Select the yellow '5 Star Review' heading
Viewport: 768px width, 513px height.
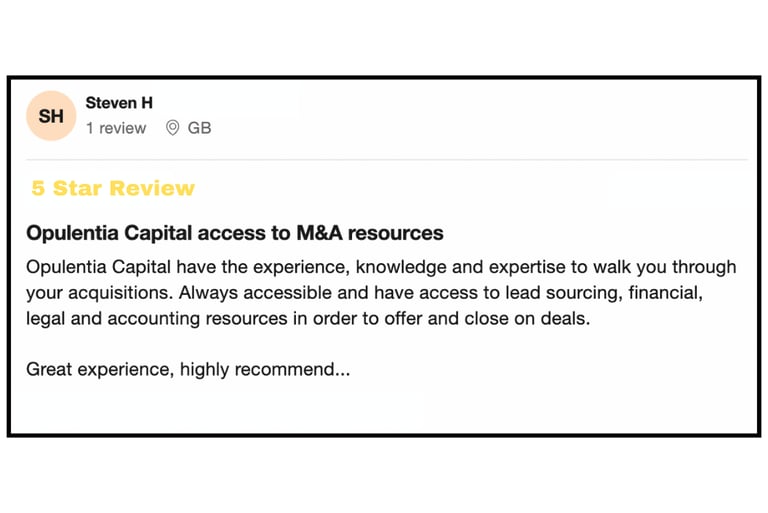pyautogui.click(x=113, y=188)
